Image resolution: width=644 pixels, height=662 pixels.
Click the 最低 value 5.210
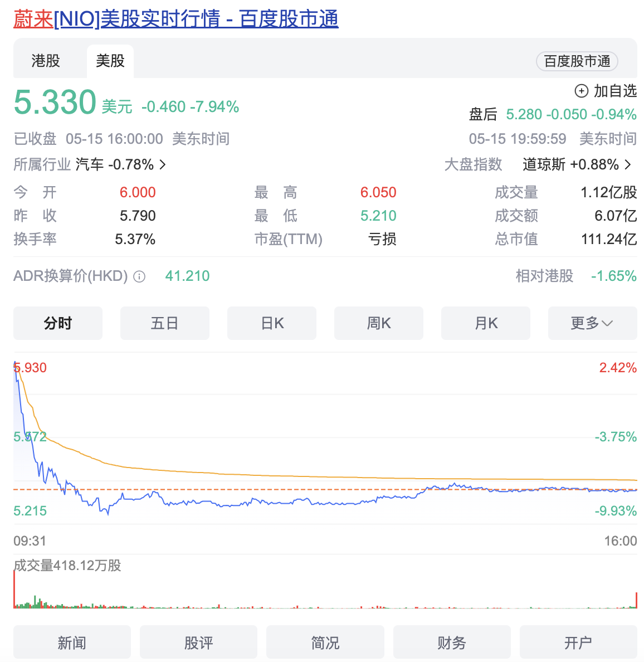378,216
